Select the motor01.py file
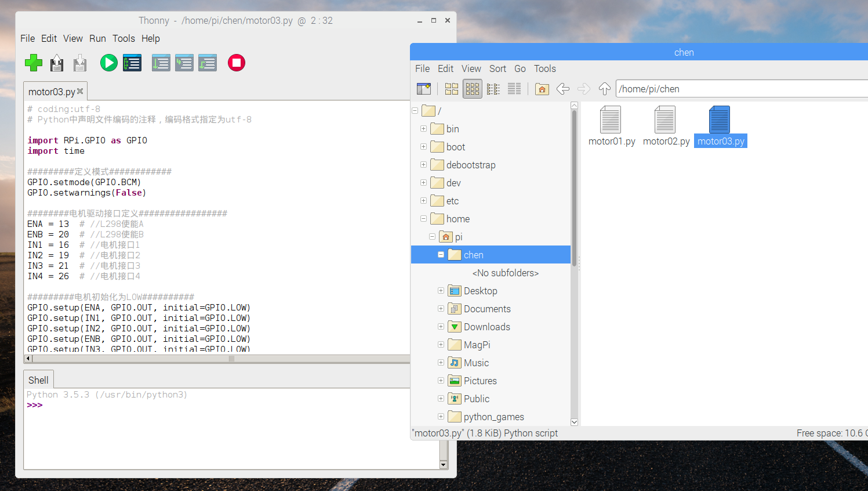 coord(612,127)
